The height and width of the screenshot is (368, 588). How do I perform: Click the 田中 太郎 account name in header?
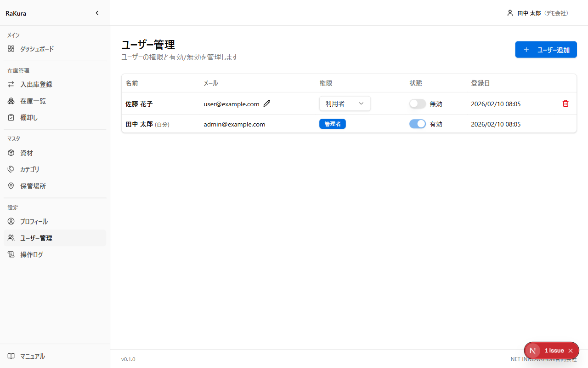pos(529,13)
